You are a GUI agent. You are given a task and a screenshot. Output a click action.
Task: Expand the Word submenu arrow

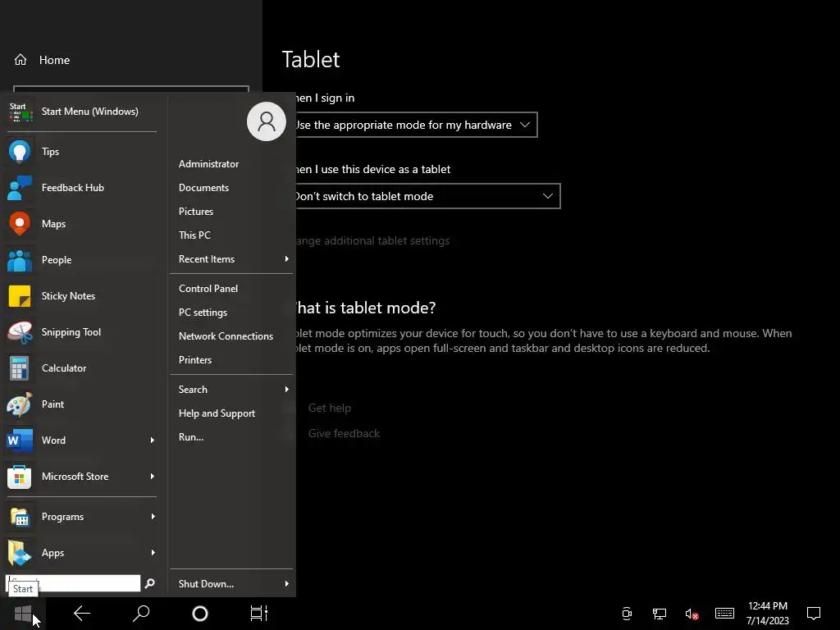[x=153, y=441]
